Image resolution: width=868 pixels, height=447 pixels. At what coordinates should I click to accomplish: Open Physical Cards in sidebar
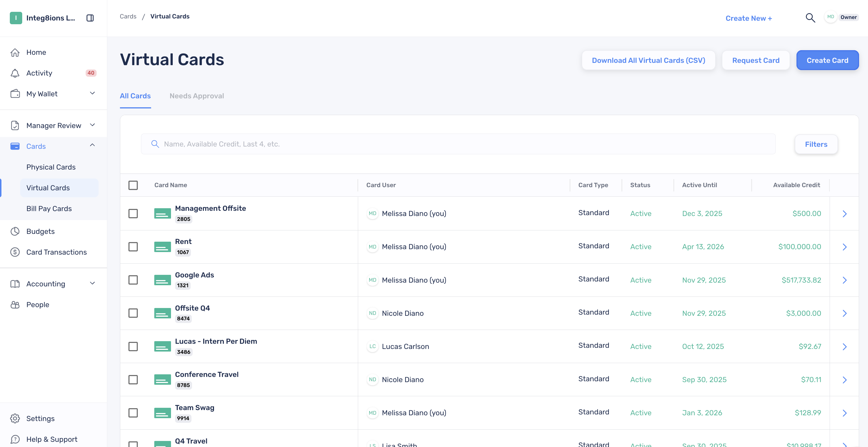(x=51, y=167)
